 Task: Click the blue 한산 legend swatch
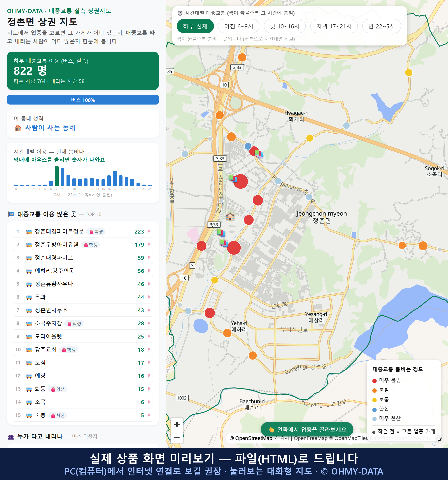(x=374, y=410)
